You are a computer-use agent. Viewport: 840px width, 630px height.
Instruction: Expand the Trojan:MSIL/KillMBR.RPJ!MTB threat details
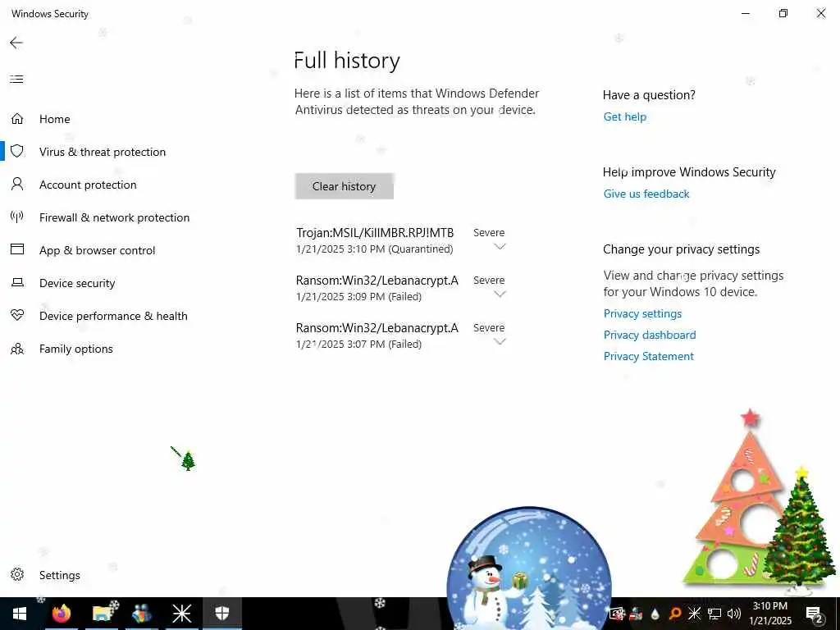(x=500, y=246)
